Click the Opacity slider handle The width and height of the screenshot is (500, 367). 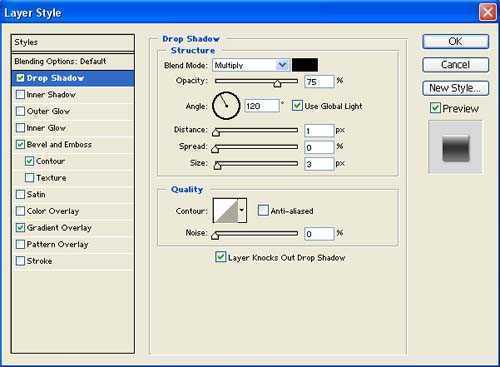(277, 83)
